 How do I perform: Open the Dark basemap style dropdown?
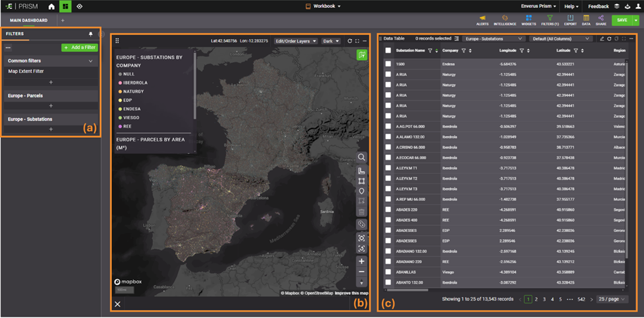click(x=331, y=41)
